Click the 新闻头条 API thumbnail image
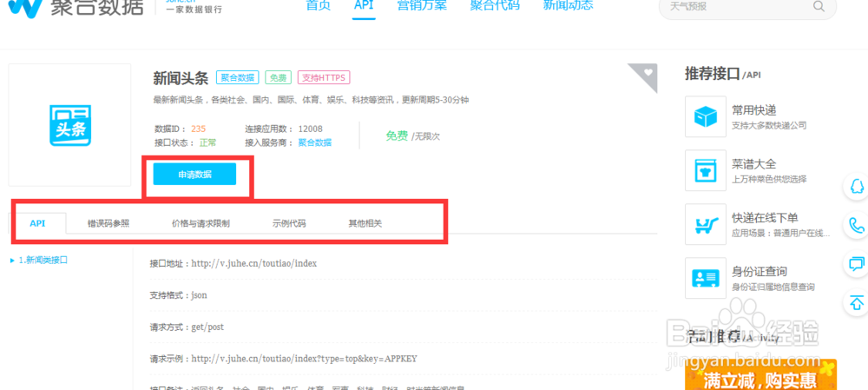Image resolution: width=868 pixels, height=390 pixels. click(x=69, y=125)
